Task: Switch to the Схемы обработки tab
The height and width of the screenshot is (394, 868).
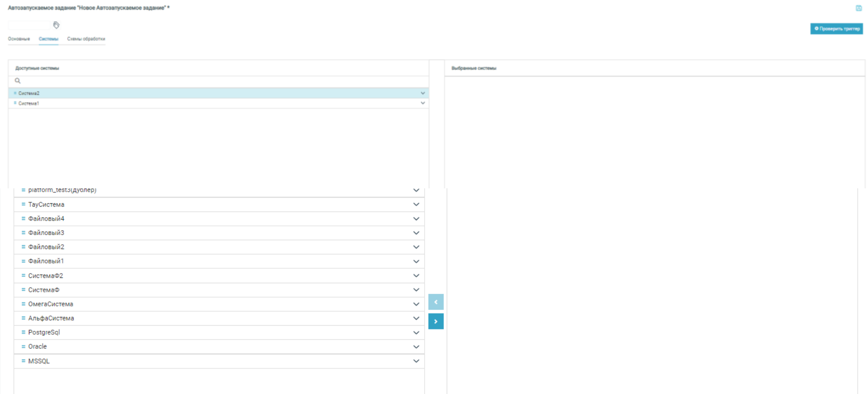Action: click(x=86, y=39)
